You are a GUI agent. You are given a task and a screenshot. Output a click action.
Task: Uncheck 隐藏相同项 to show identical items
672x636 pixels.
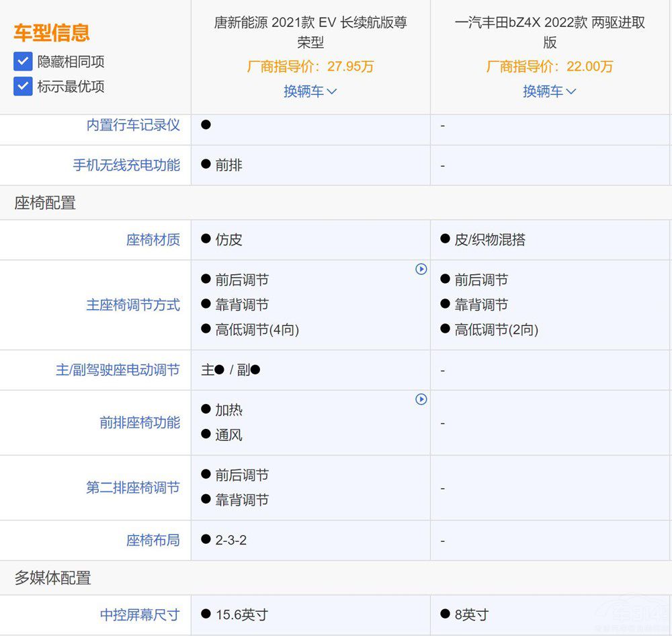[x=22, y=61]
